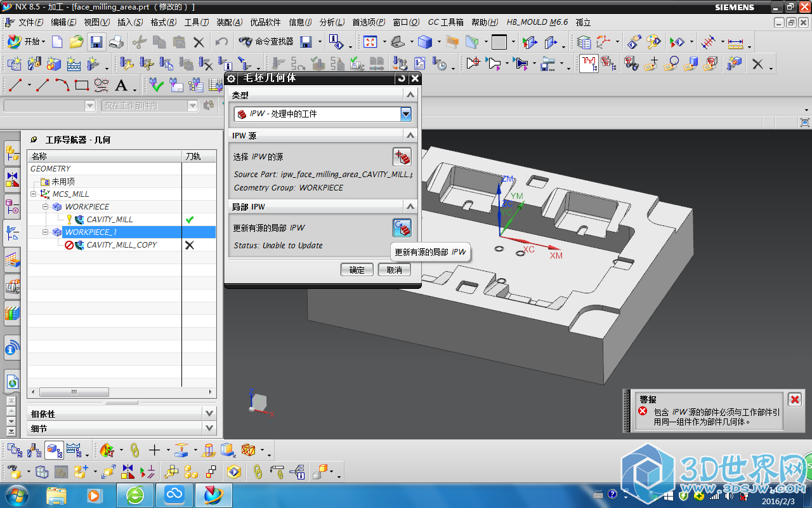The image size is (812, 508).
Task: Click the delete X icon in the standard toolbar
Action: [x=199, y=42]
